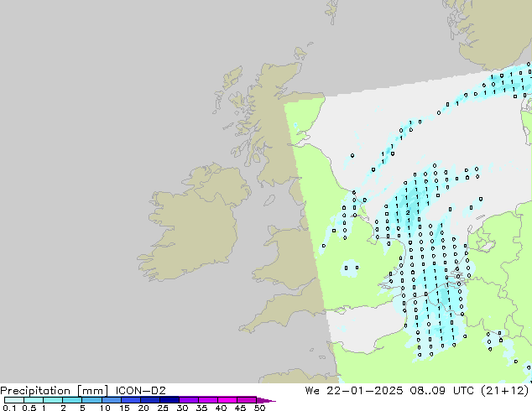Click the single "2" value on the map
This screenshot has height=411, width=532.
(x=408, y=212)
